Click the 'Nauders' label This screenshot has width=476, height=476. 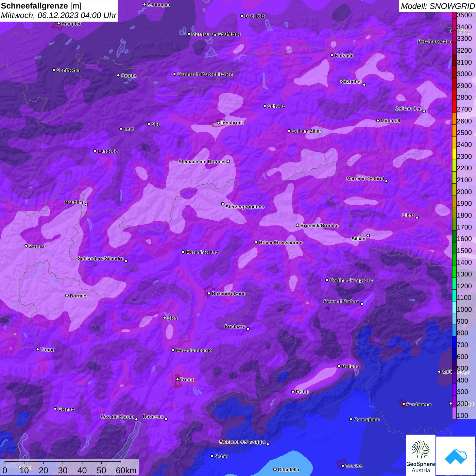click(74, 202)
